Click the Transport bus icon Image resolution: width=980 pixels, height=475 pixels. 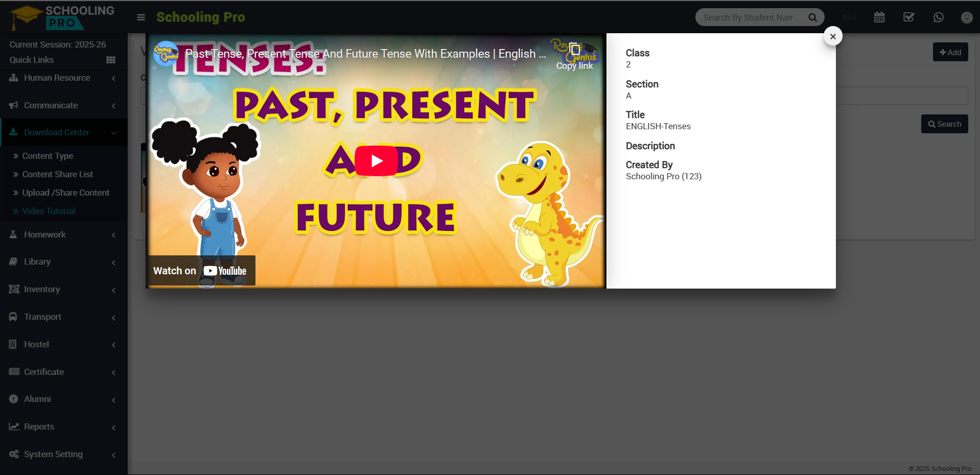13,317
